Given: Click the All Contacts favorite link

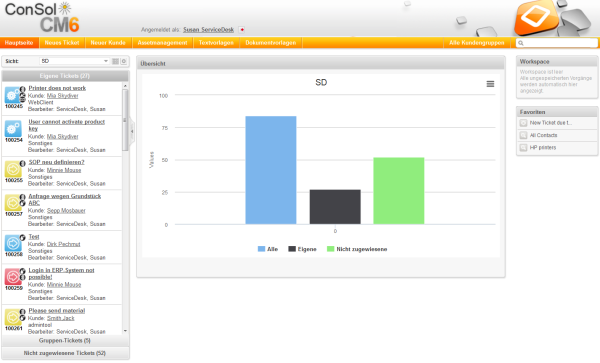Looking at the screenshot, I should pyautogui.click(x=543, y=135).
